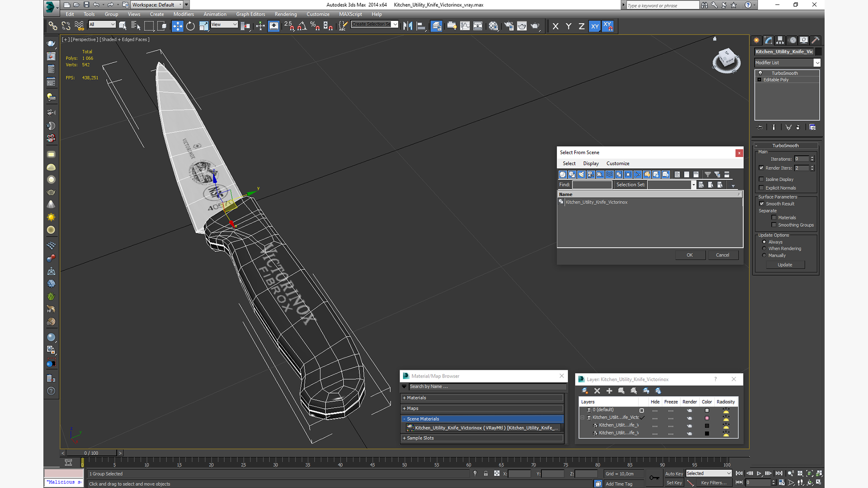Open Customize menu in Select From Scene

618,164
